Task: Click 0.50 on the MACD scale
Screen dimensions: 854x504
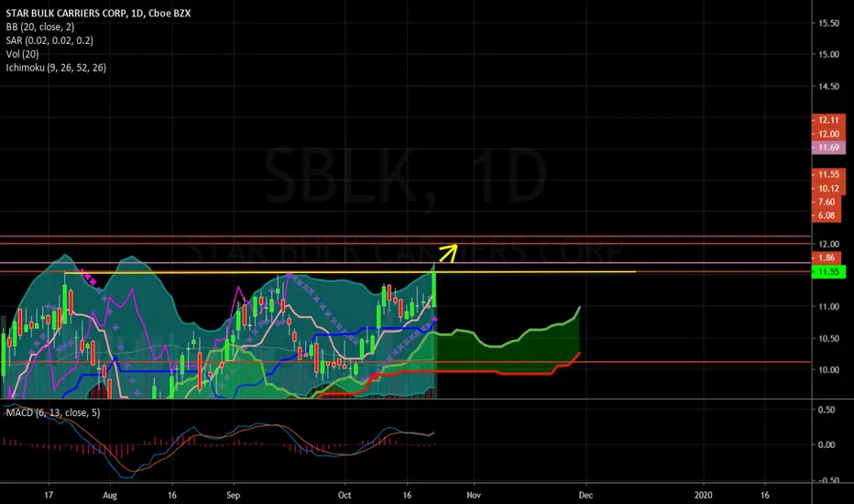Action: (827, 410)
